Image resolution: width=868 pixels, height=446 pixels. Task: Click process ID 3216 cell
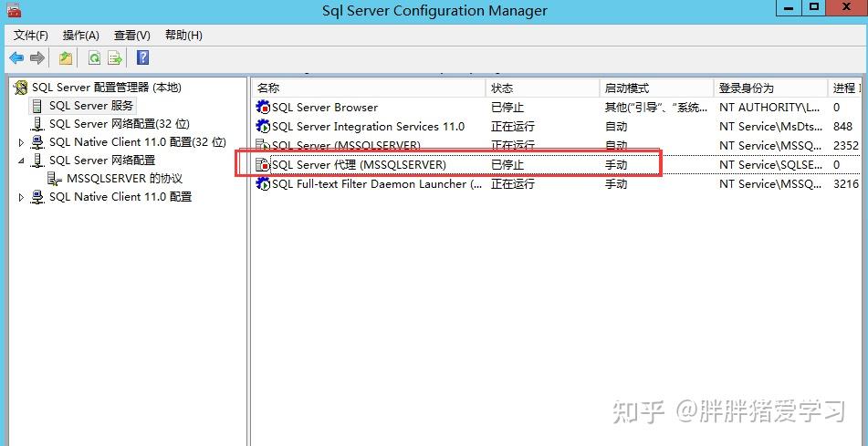[x=846, y=183]
